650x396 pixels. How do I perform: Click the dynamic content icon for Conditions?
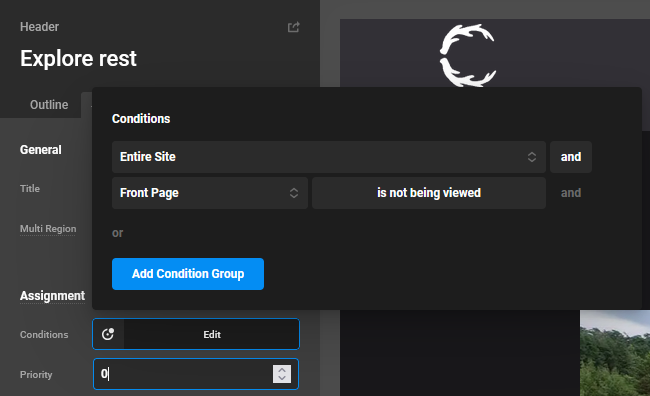pyautogui.click(x=108, y=334)
